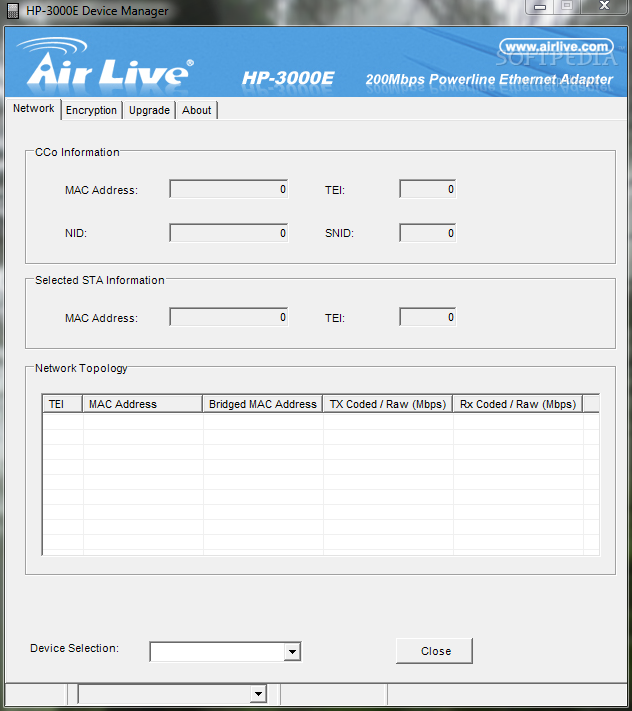
Task: Click the CCo Information group label
Action: coord(77,152)
